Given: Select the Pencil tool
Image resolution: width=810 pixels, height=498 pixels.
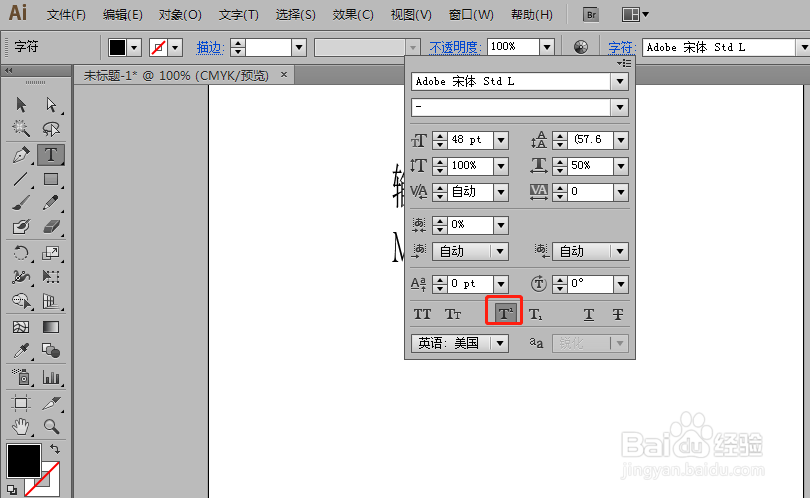Looking at the screenshot, I should (x=51, y=203).
